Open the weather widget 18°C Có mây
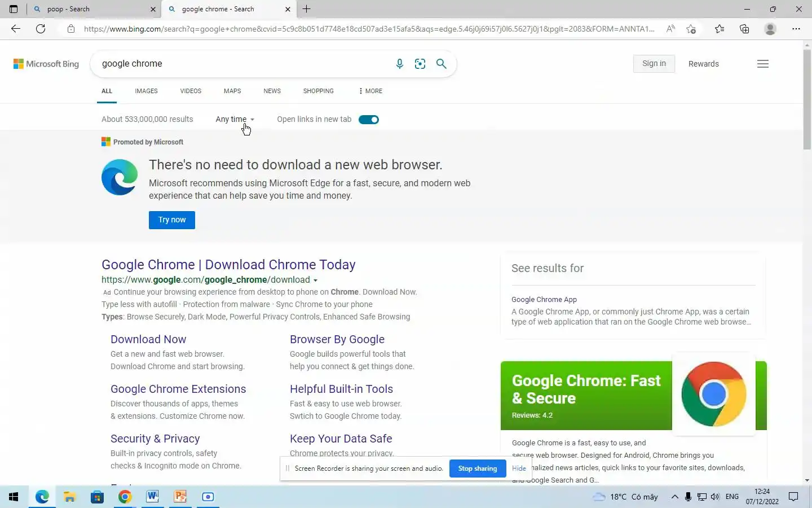Image resolution: width=812 pixels, height=508 pixels. (x=626, y=497)
